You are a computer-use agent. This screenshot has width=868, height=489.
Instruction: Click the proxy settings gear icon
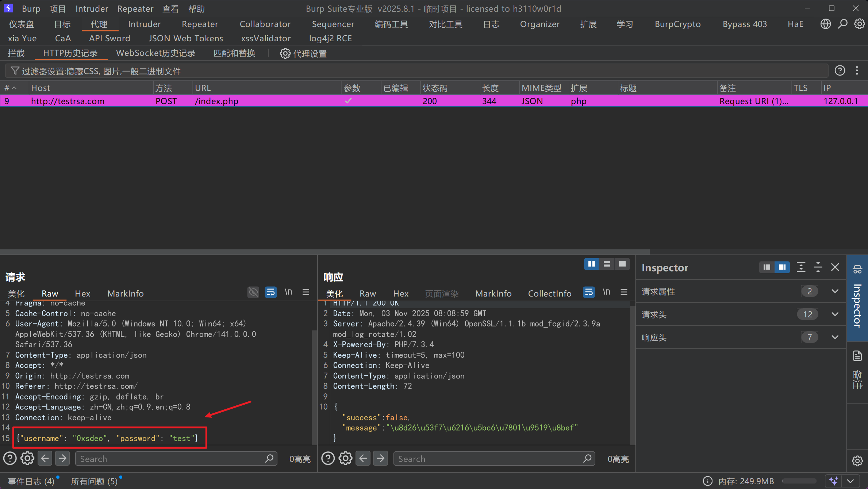click(x=285, y=53)
